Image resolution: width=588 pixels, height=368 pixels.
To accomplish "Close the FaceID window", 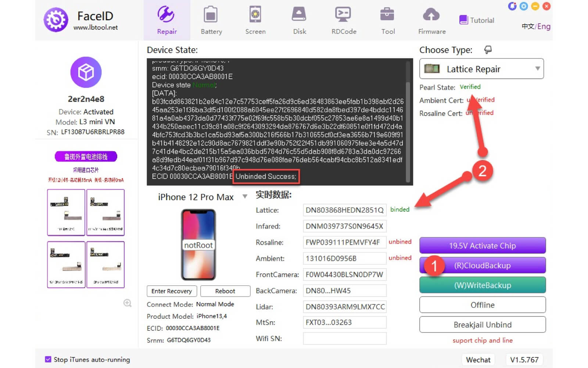I will point(546,6).
